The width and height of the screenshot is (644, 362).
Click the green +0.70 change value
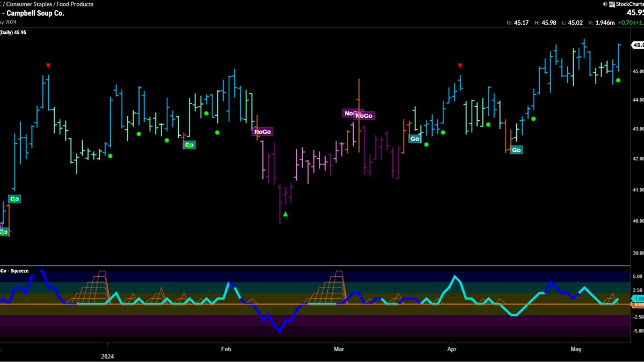click(x=625, y=23)
